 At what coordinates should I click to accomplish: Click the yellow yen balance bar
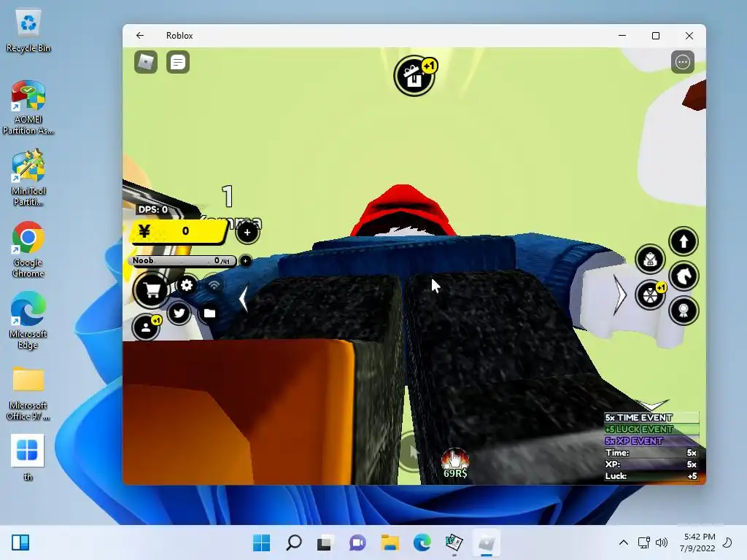coord(178,232)
